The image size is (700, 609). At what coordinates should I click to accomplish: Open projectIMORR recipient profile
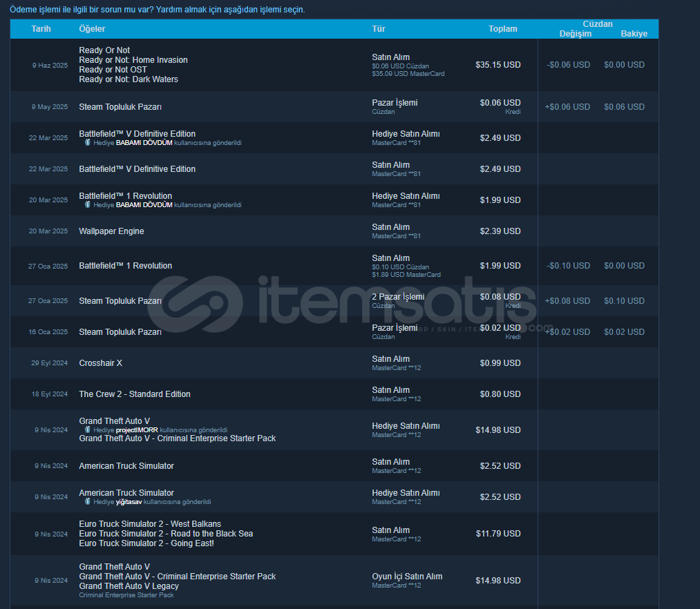click(137, 430)
